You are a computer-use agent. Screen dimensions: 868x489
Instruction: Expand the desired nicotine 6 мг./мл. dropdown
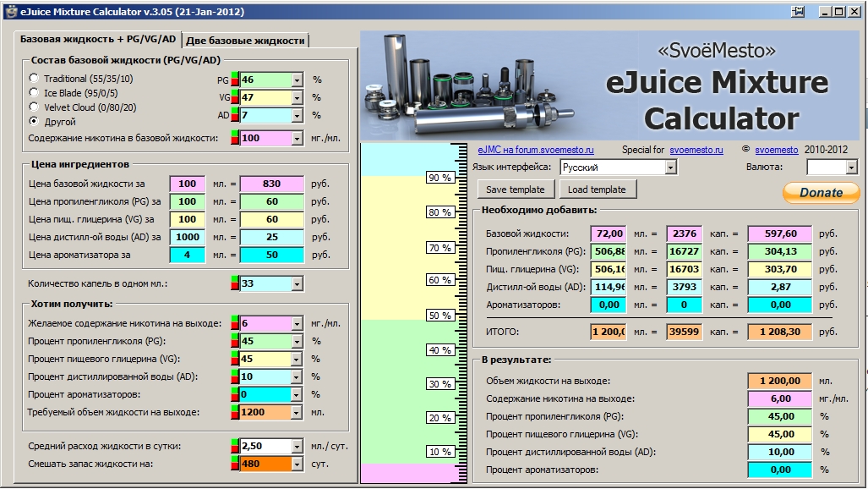tap(298, 323)
